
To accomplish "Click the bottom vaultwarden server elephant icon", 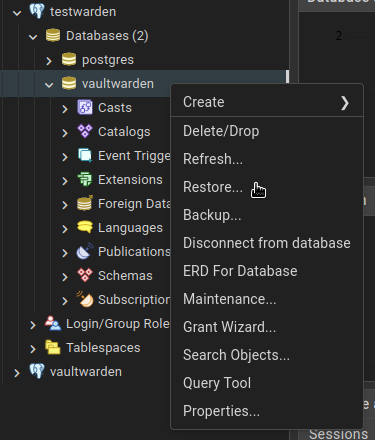I will tap(37, 371).
